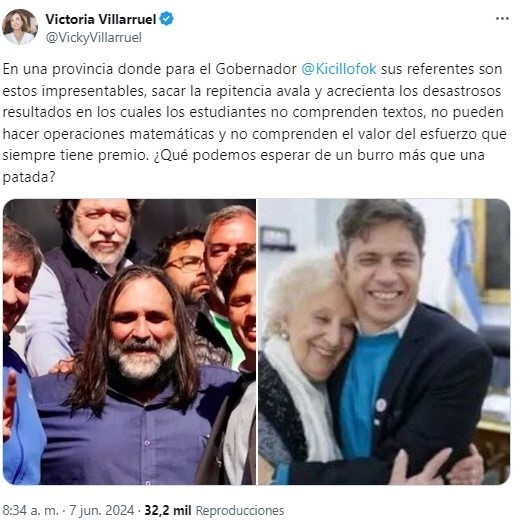Click the 7 jun. 2024 date

tap(101, 511)
